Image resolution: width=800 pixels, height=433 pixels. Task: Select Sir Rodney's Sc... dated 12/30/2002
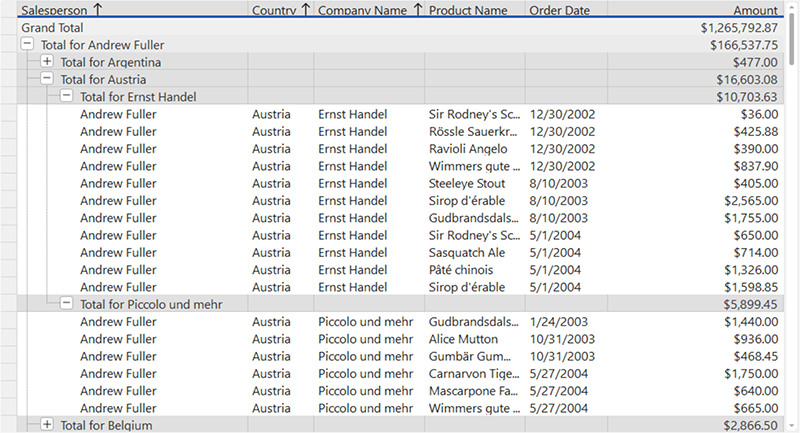click(x=475, y=114)
